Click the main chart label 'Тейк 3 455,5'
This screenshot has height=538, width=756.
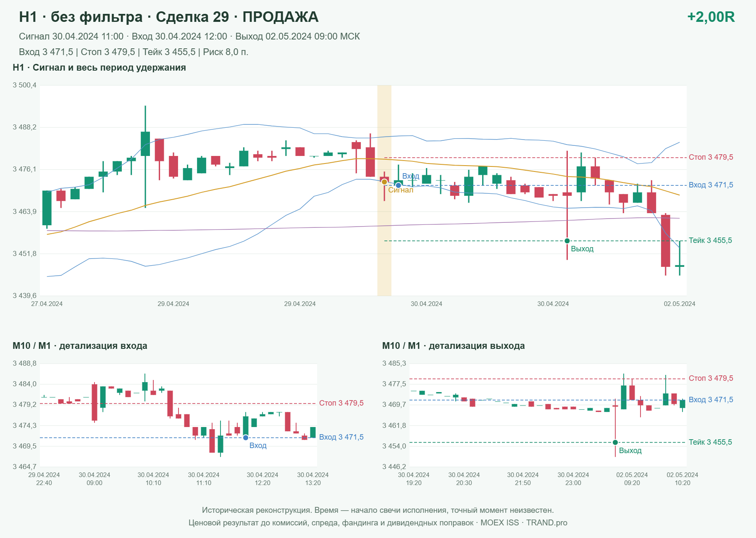[x=710, y=240]
